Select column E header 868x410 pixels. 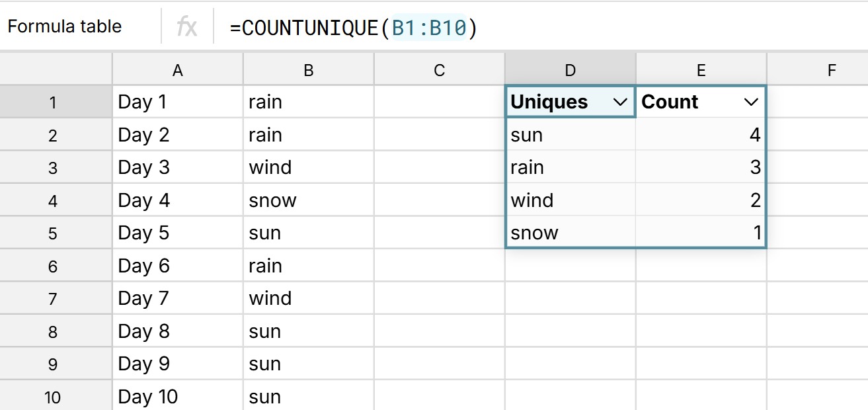pos(701,70)
